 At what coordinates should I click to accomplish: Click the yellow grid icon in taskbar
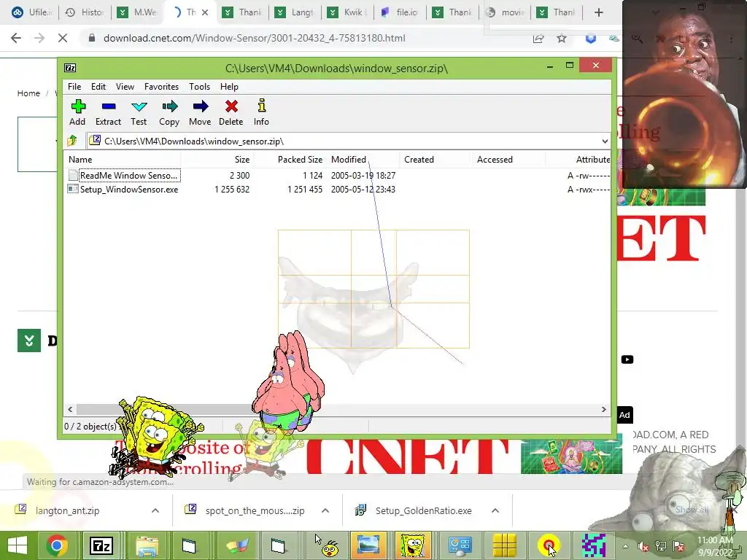505,545
